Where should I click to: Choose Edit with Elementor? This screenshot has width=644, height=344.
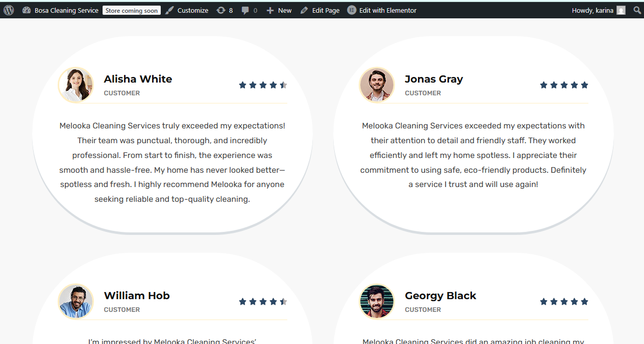(x=388, y=10)
